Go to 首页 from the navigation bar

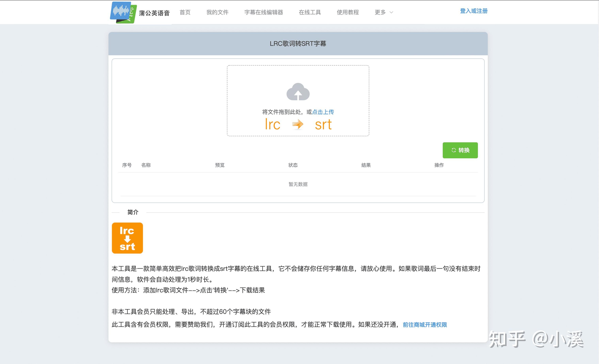185,12
